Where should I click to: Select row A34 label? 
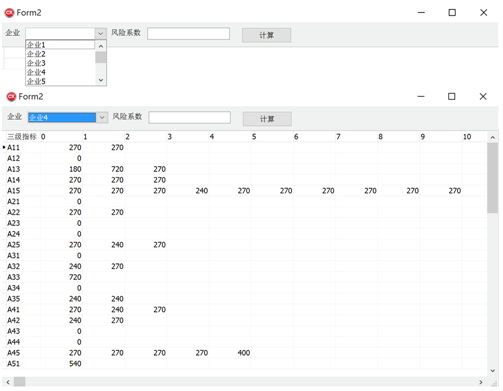coord(13,288)
